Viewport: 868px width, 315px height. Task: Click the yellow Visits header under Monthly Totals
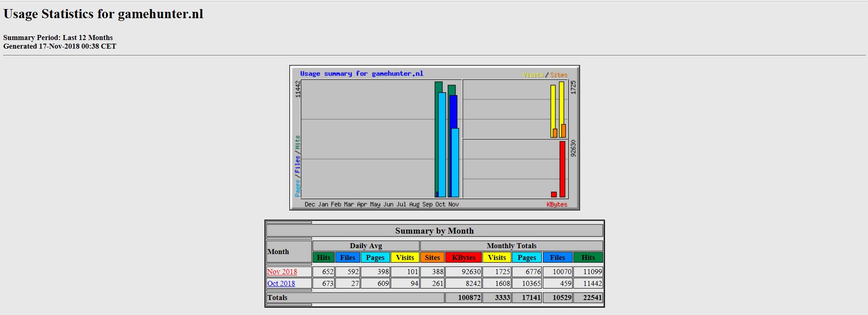pyautogui.click(x=497, y=258)
